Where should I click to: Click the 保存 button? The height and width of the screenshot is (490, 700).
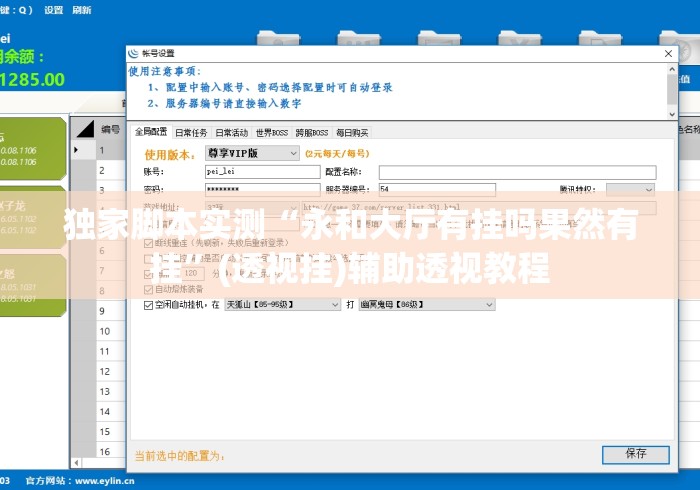pos(636,454)
